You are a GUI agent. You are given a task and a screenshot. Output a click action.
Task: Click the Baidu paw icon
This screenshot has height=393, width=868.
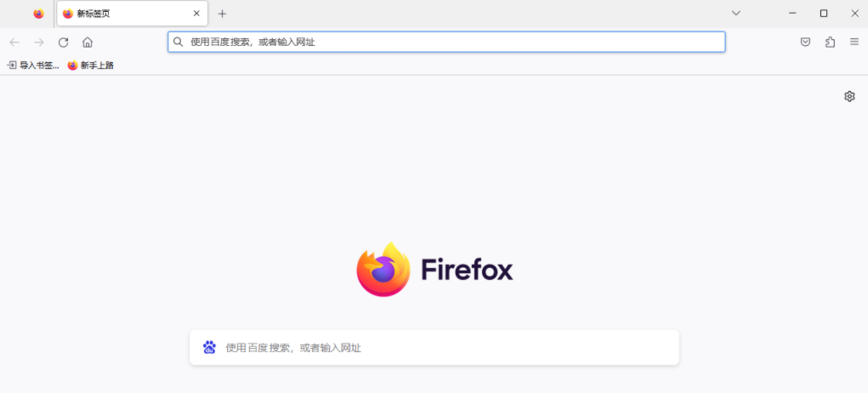(x=209, y=348)
